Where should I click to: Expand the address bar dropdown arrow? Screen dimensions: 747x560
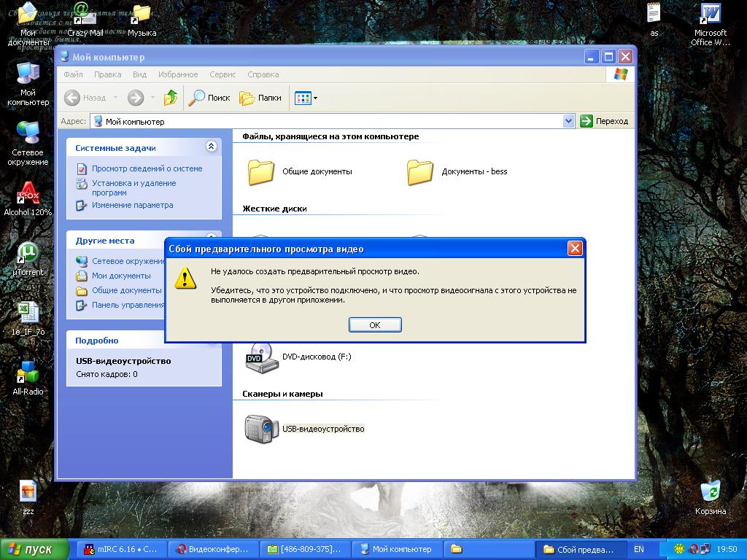(569, 122)
